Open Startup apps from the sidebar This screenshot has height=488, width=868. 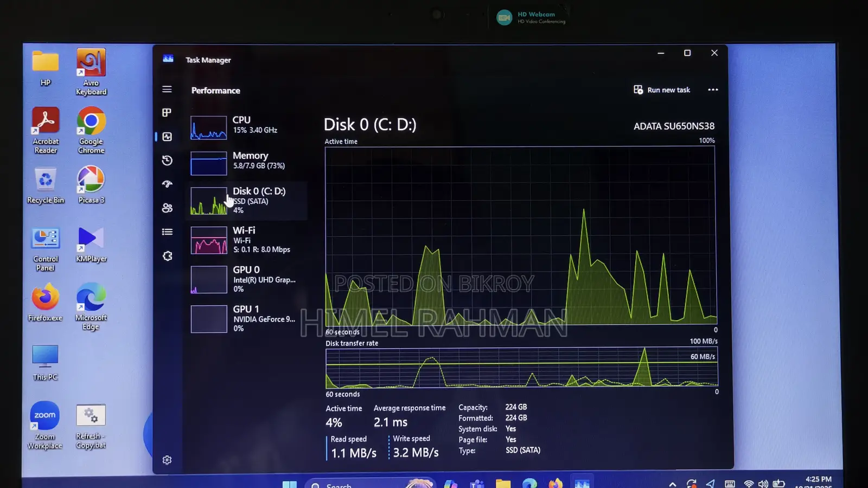[x=167, y=184]
